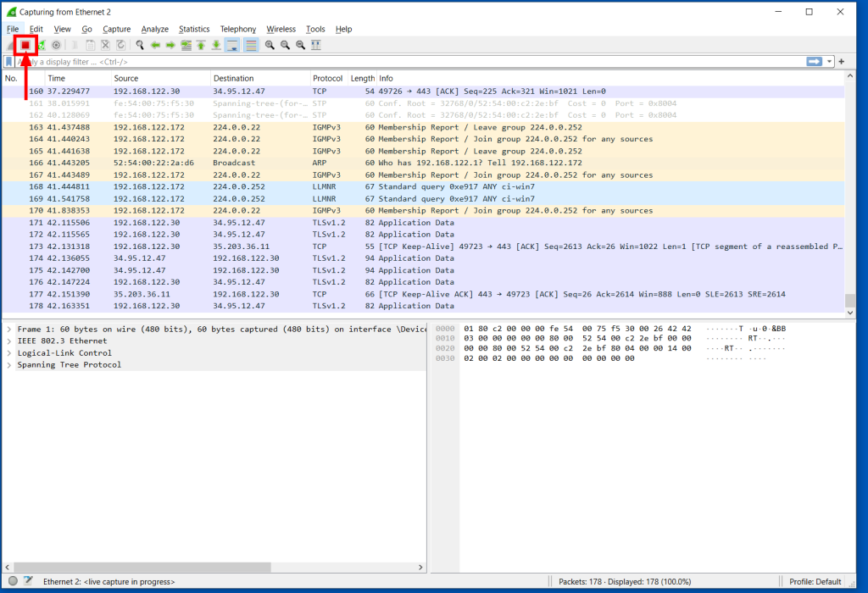Restart the current capture
Screen dimensions: 868x593
pyautogui.click(x=41, y=45)
